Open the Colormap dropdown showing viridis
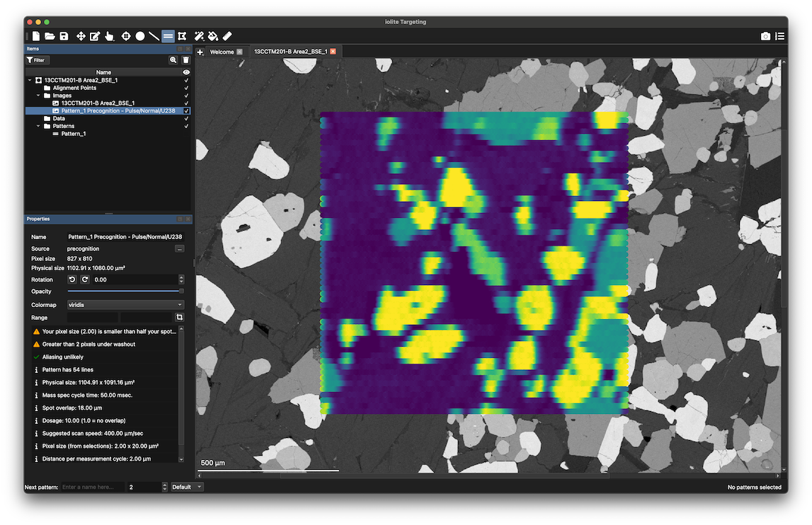The height and width of the screenshot is (525, 812). 125,304
